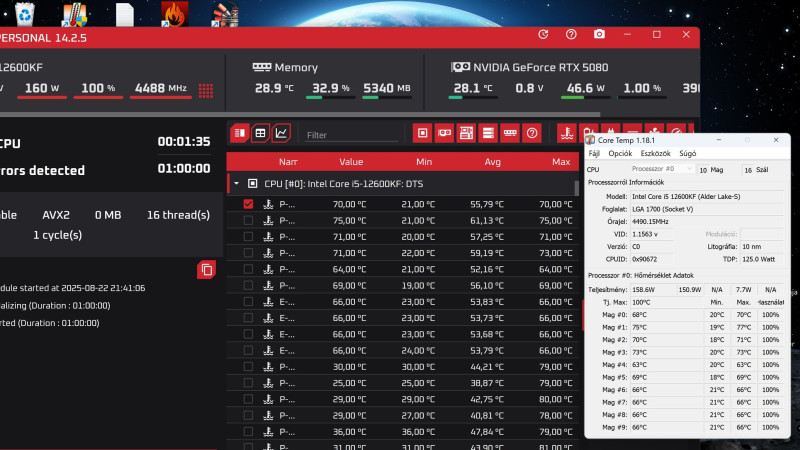800x450 pixels.
Task: Click the thermometer icon in the 55,79 °C row
Action: (268, 204)
